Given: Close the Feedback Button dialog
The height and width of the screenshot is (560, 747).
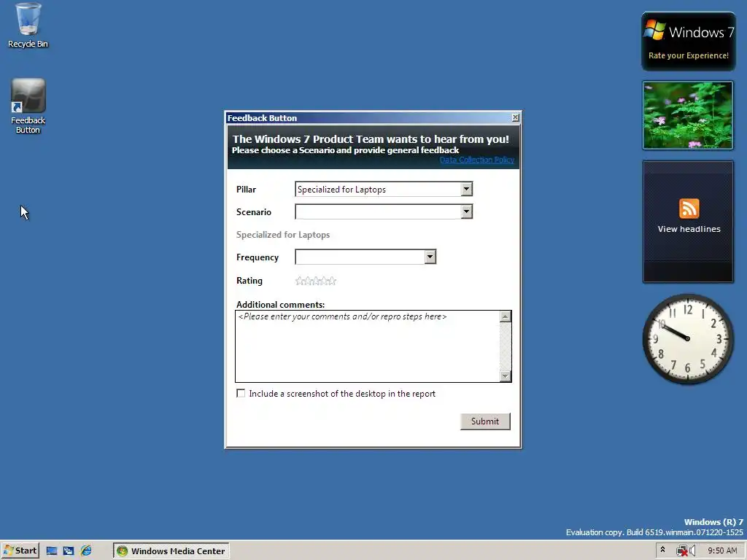Looking at the screenshot, I should [x=516, y=117].
